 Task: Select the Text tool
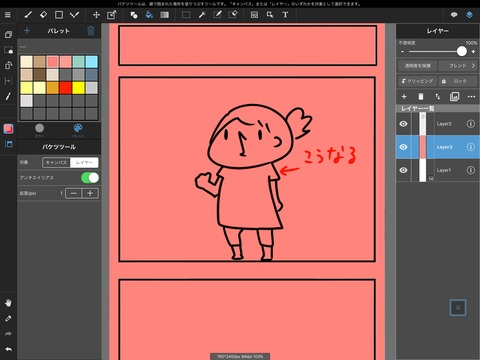point(285,15)
